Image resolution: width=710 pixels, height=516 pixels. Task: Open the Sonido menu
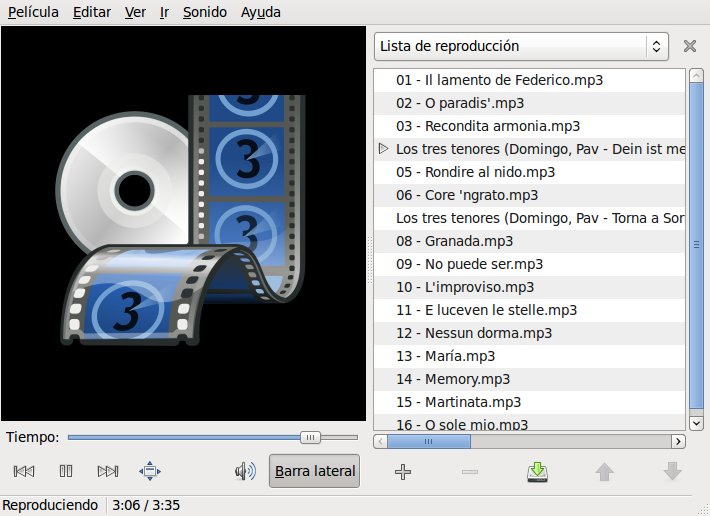pyautogui.click(x=205, y=12)
